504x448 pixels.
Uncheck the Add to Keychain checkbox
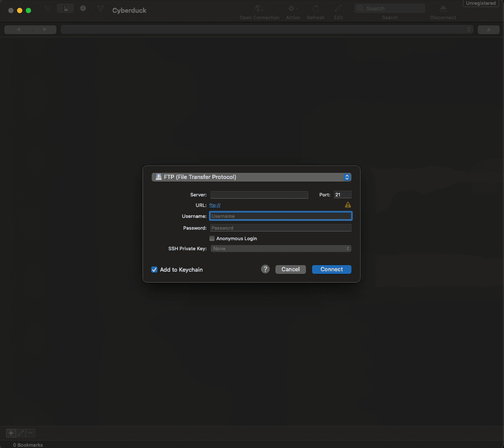[154, 270]
